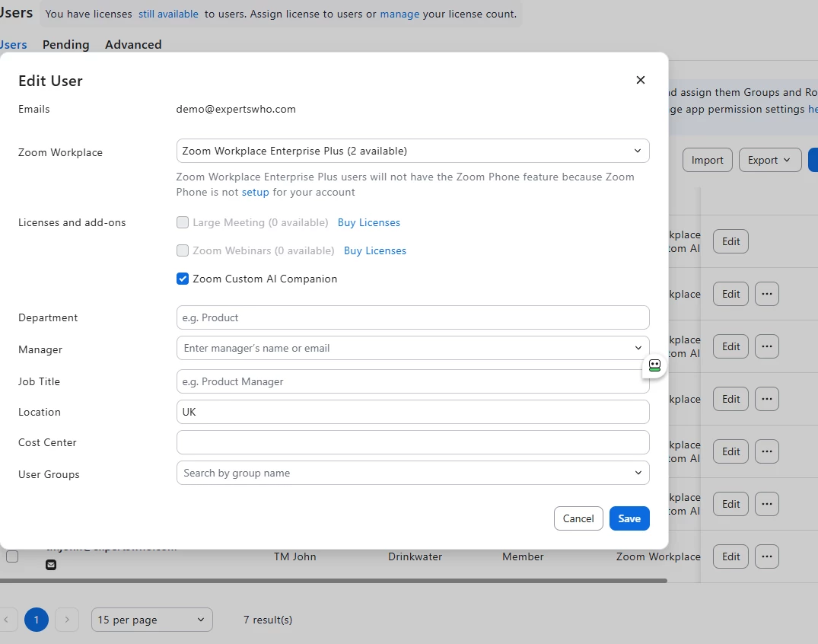Image resolution: width=818 pixels, height=644 pixels.
Task: Check the Large Meeting license checkbox
Action: tap(183, 222)
